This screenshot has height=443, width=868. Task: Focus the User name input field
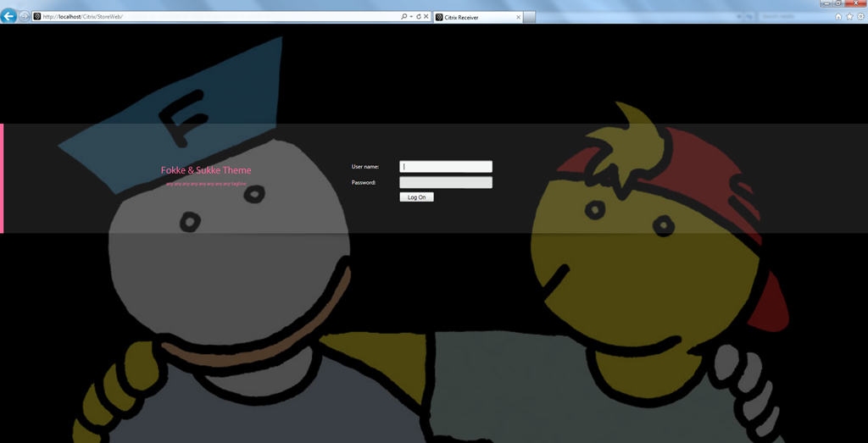click(x=446, y=167)
